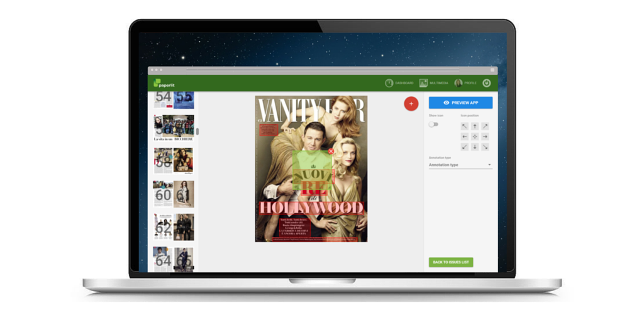Set icon position to top-right arrow
644x322 pixels.
[x=485, y=126]
